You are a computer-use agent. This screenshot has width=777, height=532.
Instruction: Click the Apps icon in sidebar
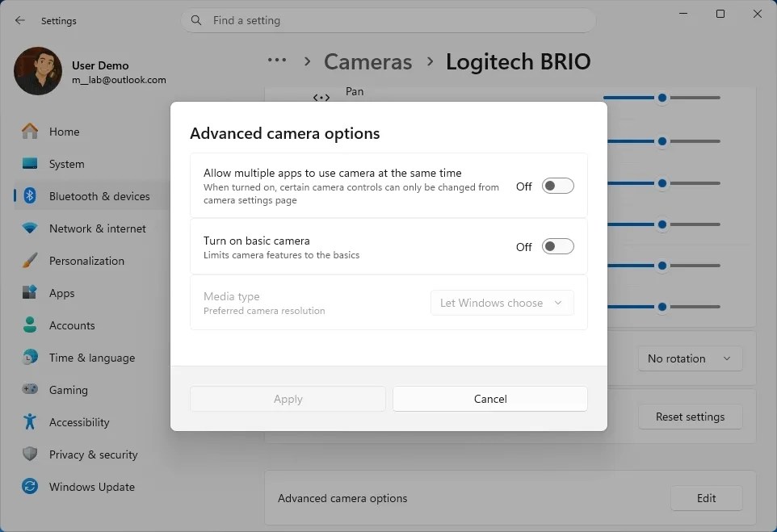click(x=30, y=292)
